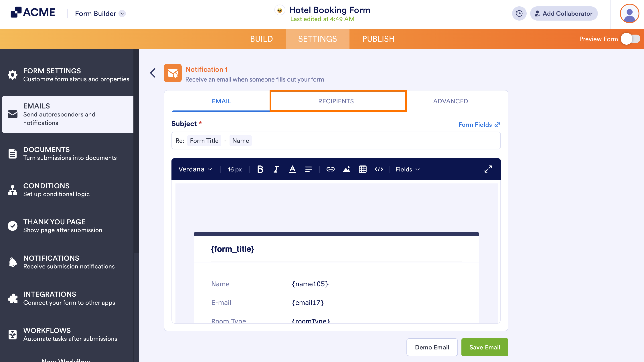This screenshot has width=644, height=362.
Task: Open the Workflows sidebar icon
Action: coord(12,334)
